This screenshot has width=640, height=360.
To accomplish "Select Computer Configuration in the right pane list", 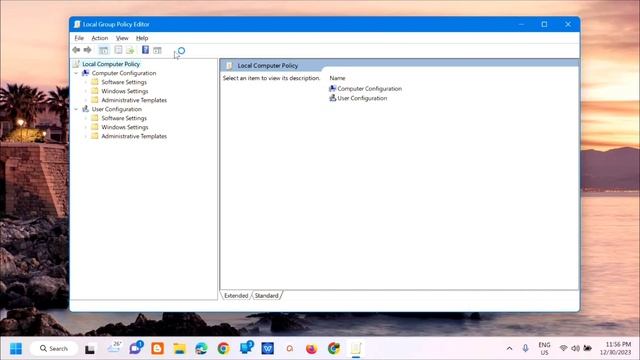I will click(369, 89).
